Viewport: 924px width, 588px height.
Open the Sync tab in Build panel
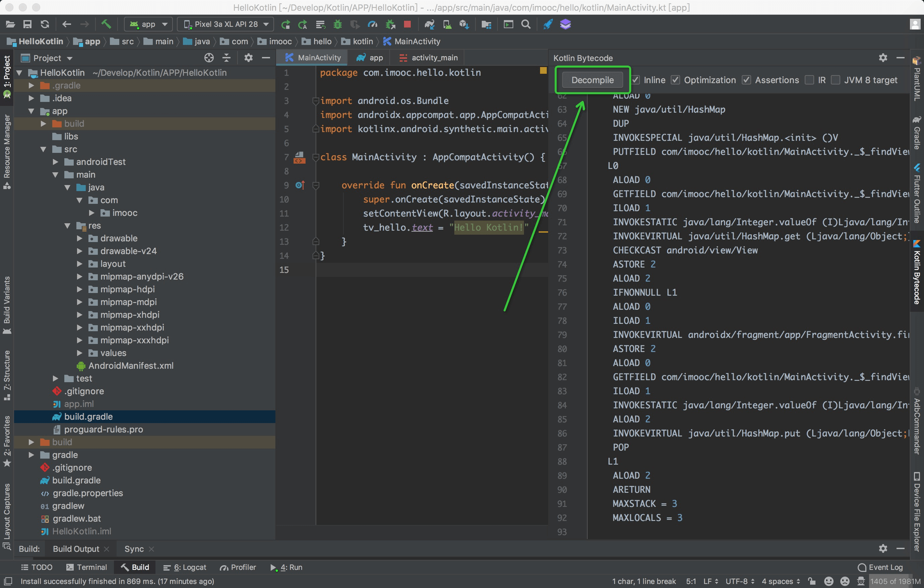pos(134,549)
